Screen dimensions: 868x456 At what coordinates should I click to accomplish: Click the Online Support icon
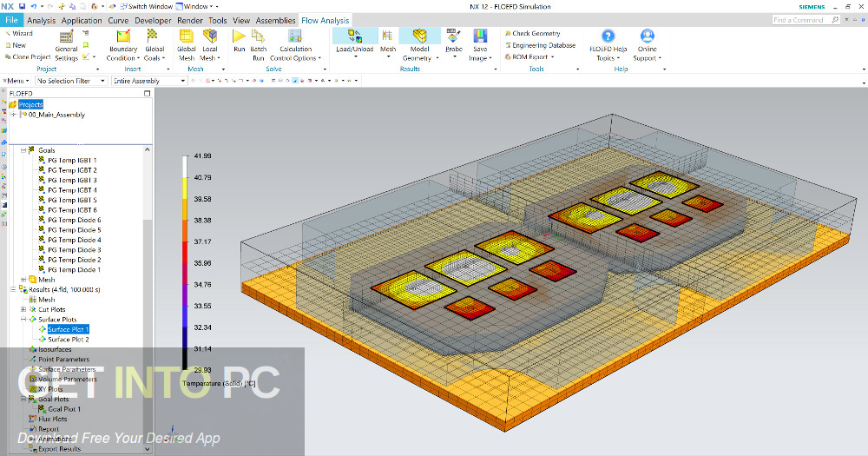648,36
